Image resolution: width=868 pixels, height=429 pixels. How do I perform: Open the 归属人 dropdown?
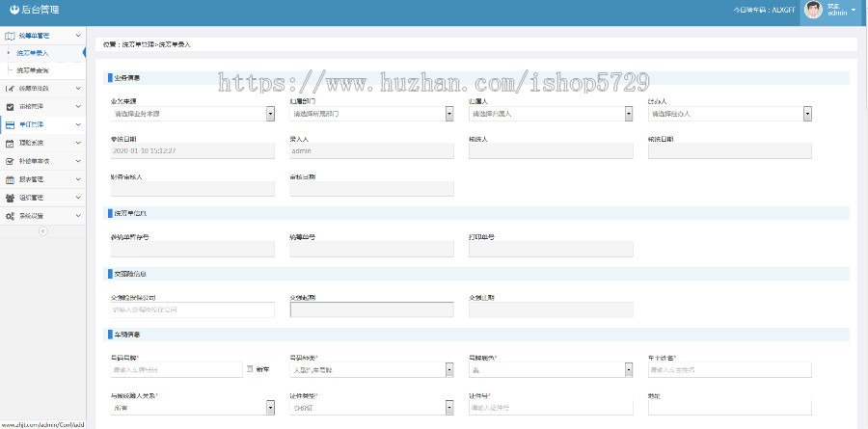click(x=551, y=114)
